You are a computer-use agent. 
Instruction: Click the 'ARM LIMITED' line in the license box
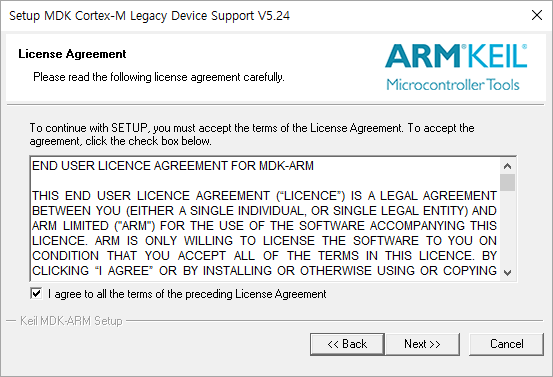coord(265,226)
